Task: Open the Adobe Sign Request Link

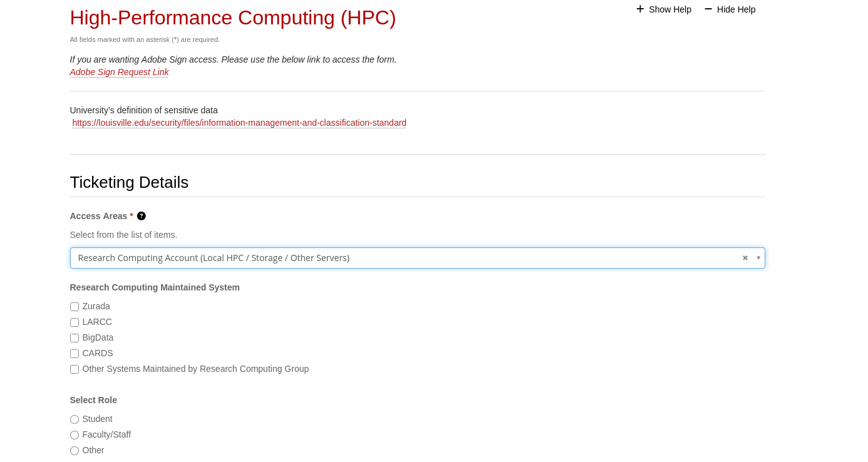Action: pos(119,72)
